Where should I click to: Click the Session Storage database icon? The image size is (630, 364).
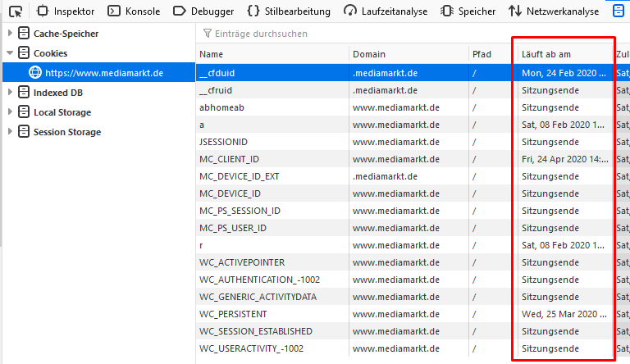[x=24, y=131]
